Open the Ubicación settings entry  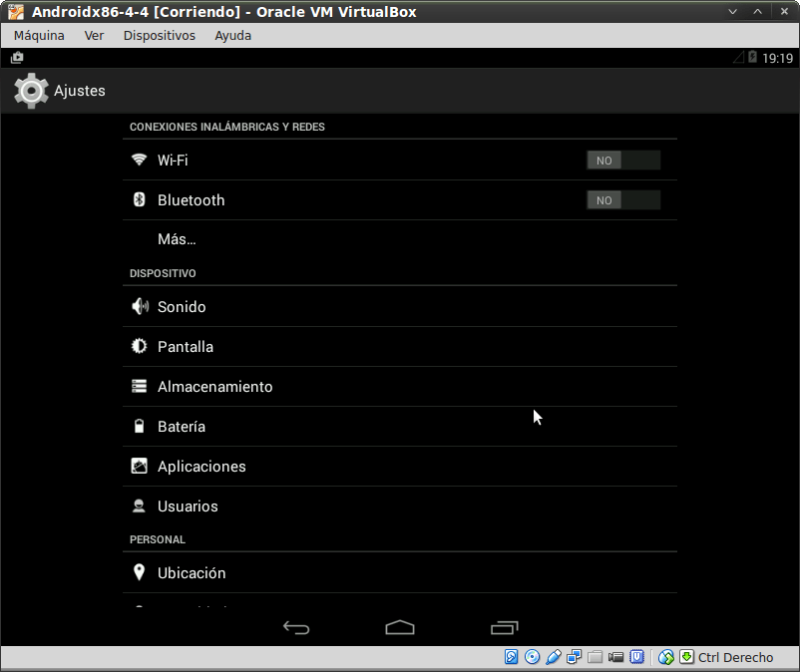[x=192, y=572]
